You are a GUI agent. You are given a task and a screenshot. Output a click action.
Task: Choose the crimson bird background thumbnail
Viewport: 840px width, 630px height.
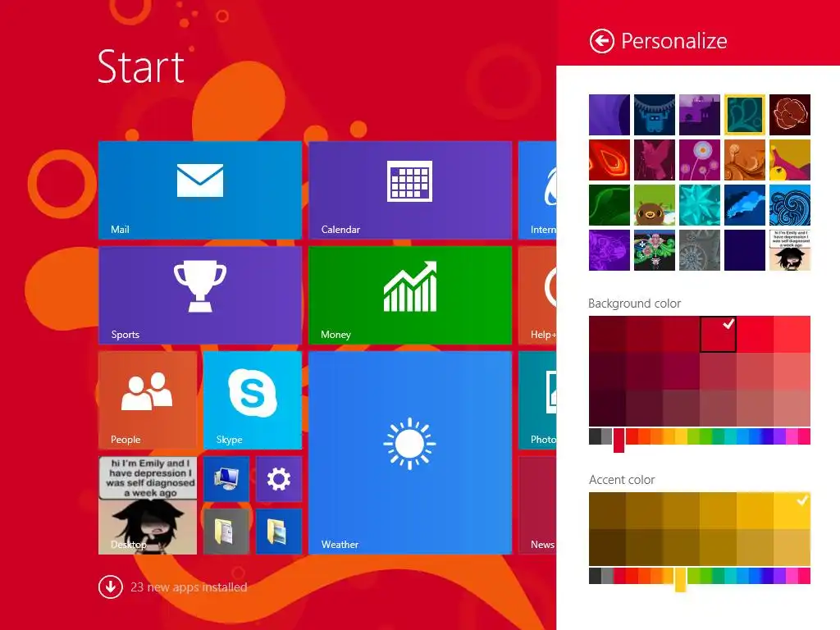654,160
